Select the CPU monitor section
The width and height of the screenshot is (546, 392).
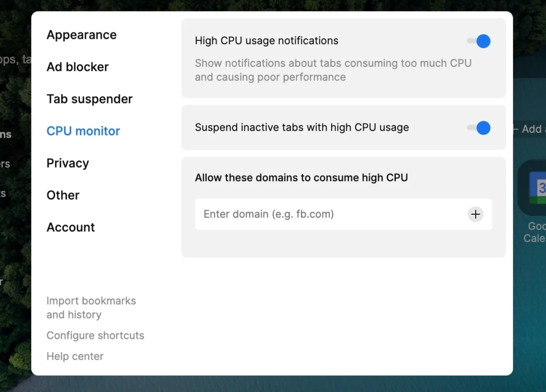[x=83, y=131]
